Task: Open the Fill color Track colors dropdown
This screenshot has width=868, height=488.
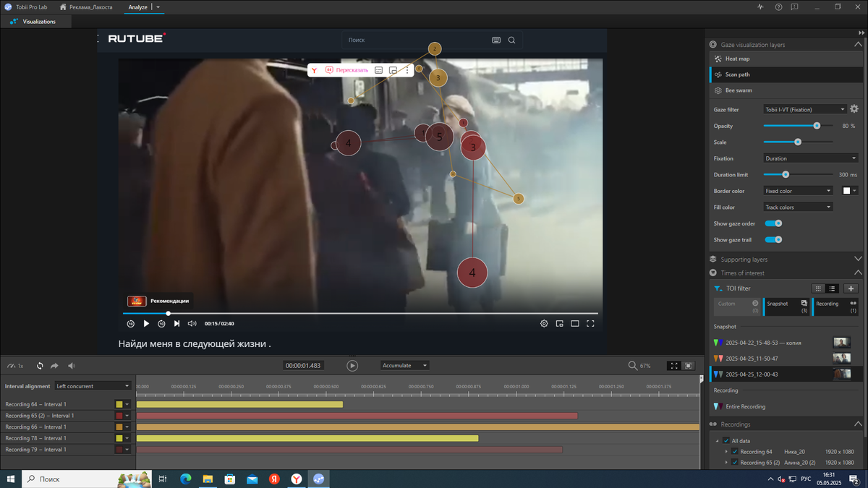Action: click(799, 207)
